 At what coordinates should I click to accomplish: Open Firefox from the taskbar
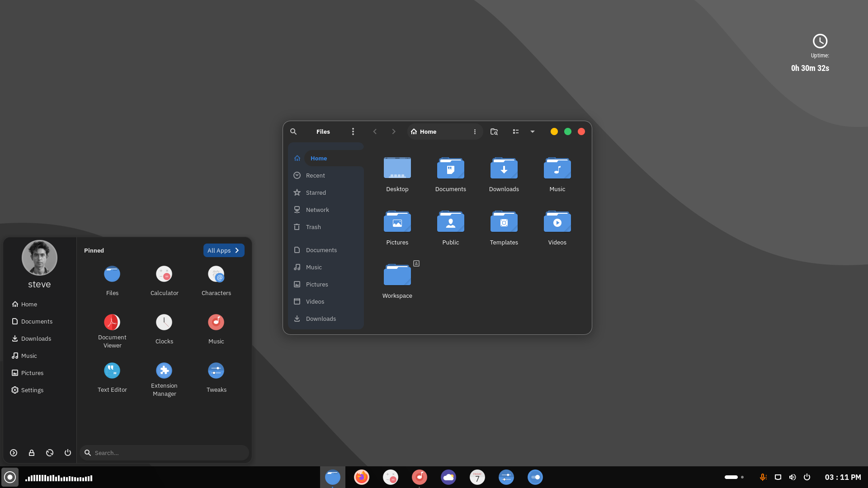tap(361, 477)
